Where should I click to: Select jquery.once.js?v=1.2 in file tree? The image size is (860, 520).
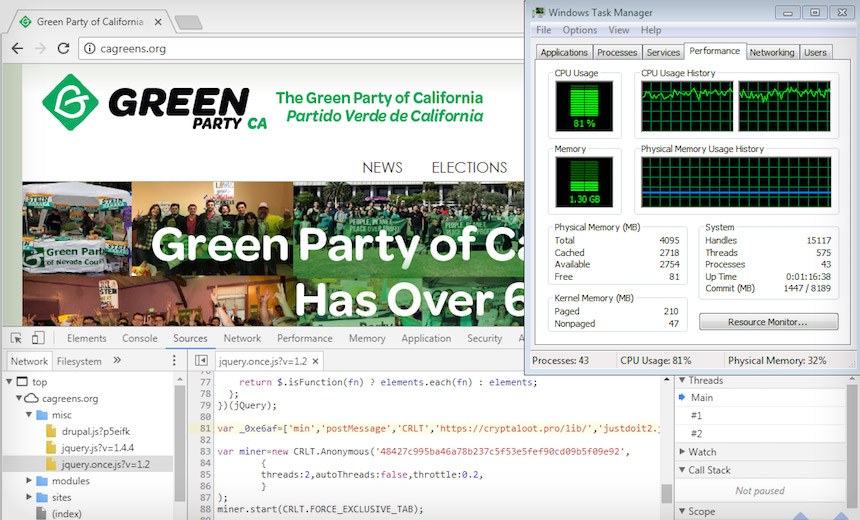coord(88,464)
